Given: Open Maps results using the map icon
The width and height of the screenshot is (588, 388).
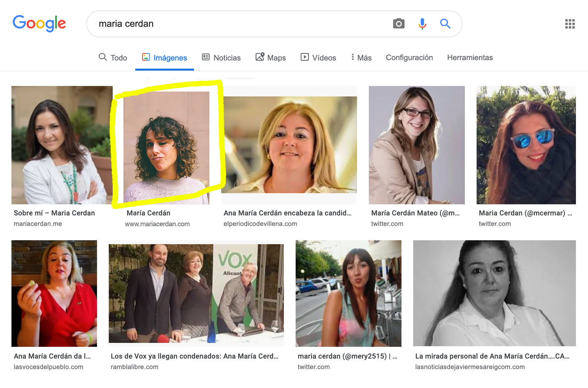Looking at the screenshot, I should point(260,57).
